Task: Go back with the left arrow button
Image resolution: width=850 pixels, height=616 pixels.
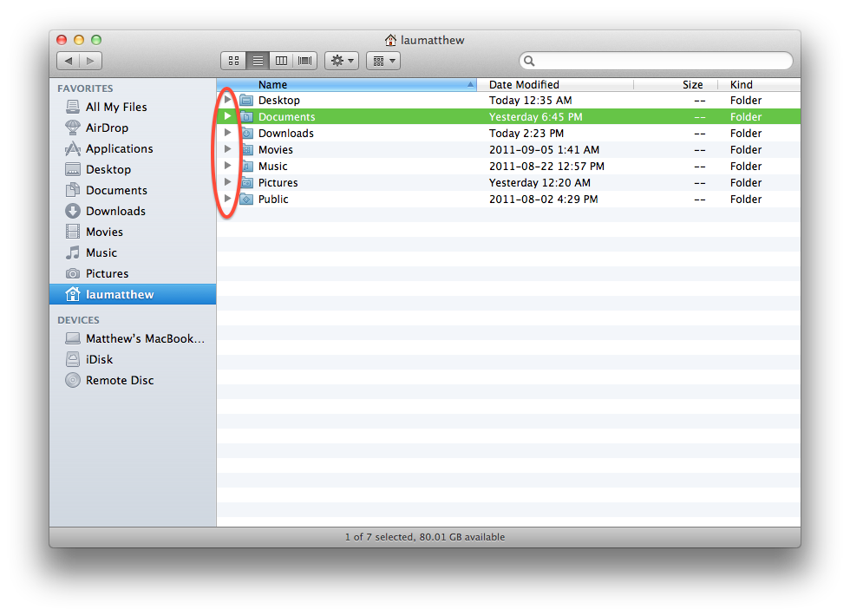Action: 69,61
